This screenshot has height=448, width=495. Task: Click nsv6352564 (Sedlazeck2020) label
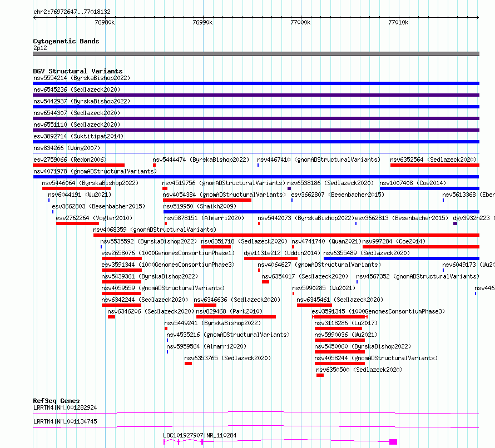(433, 160)
